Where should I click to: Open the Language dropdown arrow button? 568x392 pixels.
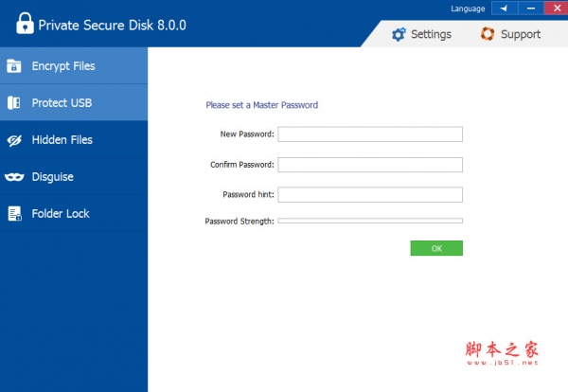pyautogui.click(x=502, y=9)
